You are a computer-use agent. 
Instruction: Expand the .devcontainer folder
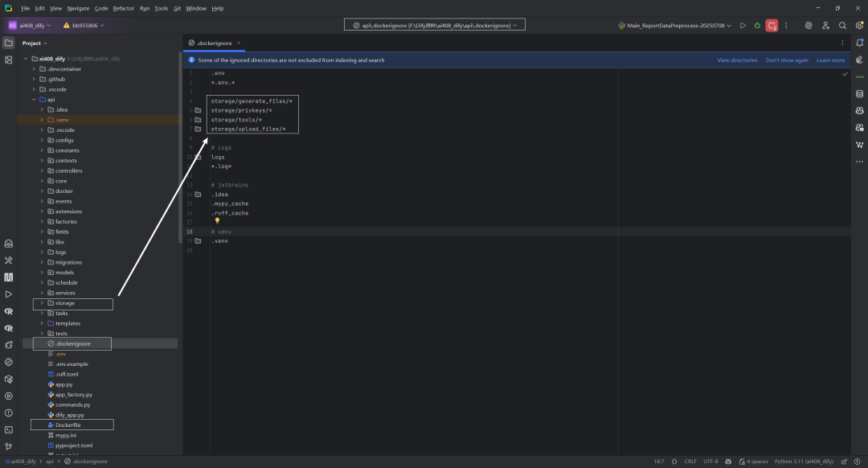click(x=34, y=68)
